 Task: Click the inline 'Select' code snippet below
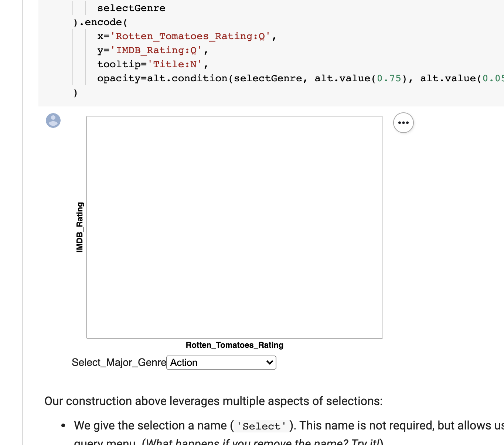pos(260,426)
